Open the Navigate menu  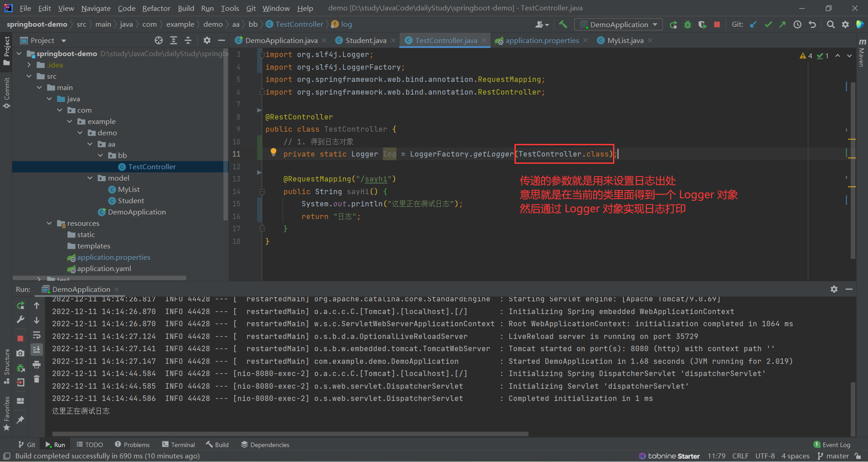96,8
